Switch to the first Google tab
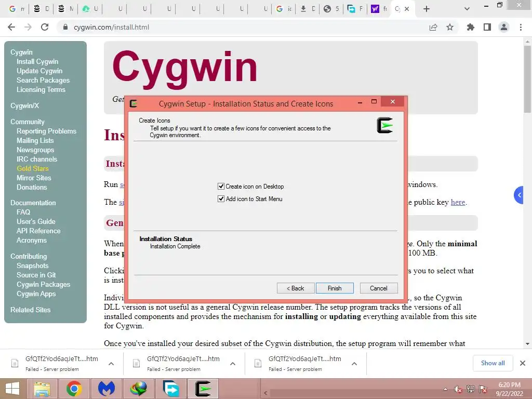This screenshot has height=399, width=532. [16, 9]
